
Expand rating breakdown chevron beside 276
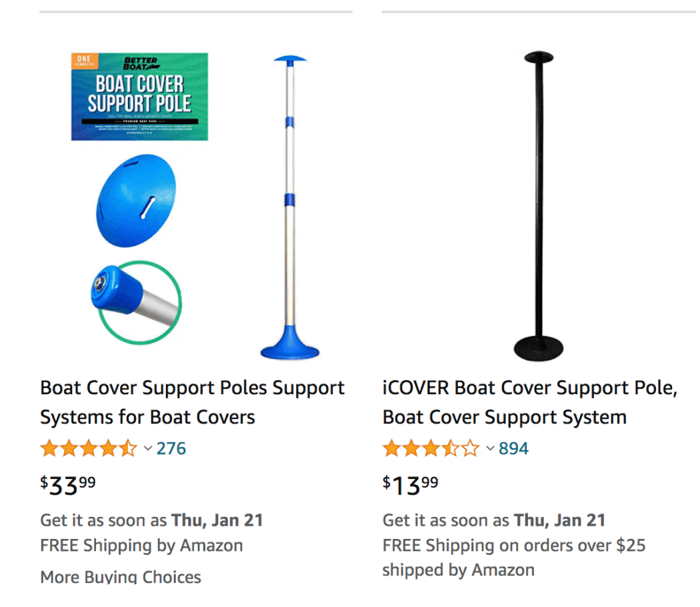pyautogui.click(x=148, y=448)
